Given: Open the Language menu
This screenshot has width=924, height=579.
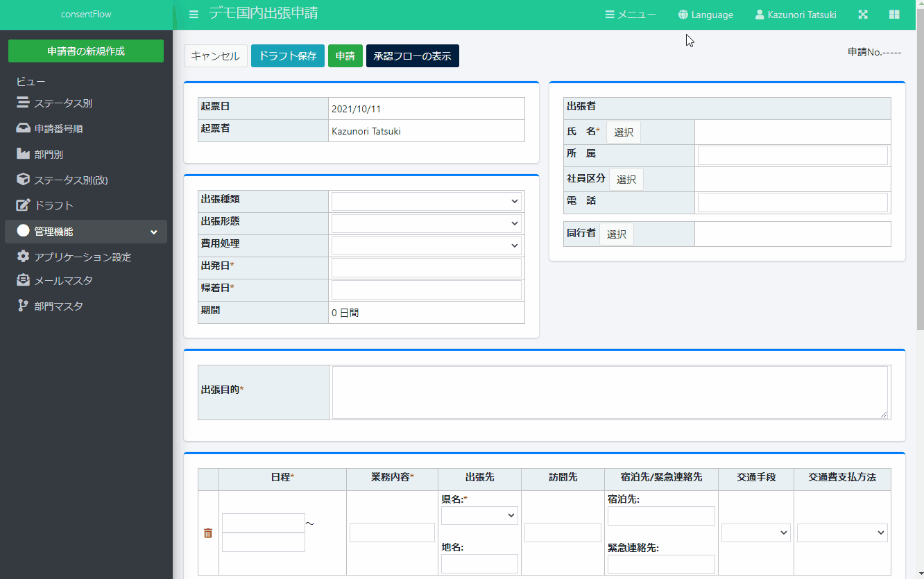Looking at the screenshot, I should coord(705,15).
